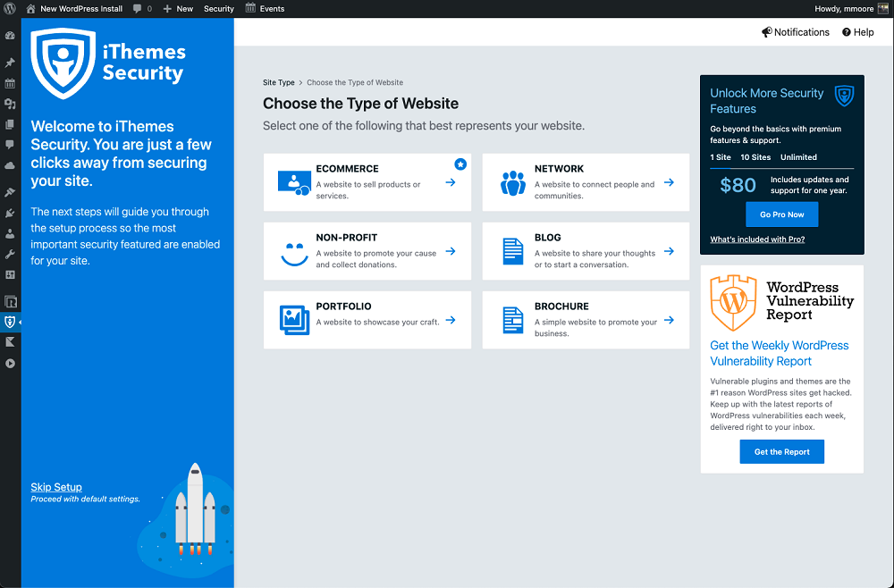Open Media library icon in sidebar
894x588 pixels.
click(x=10, y=105)
